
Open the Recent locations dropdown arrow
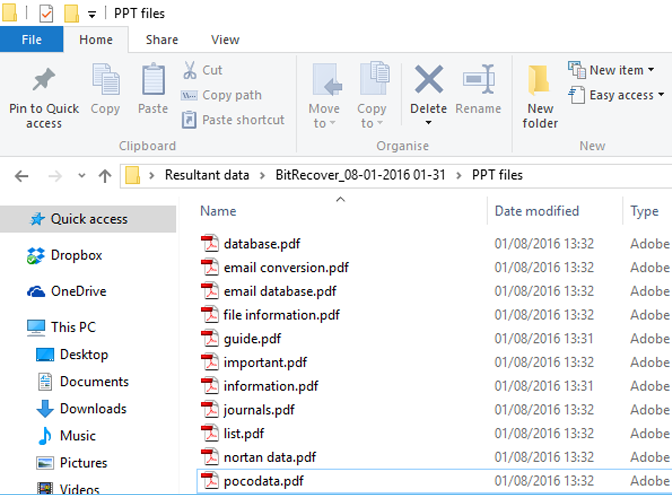tap(81, 175)
